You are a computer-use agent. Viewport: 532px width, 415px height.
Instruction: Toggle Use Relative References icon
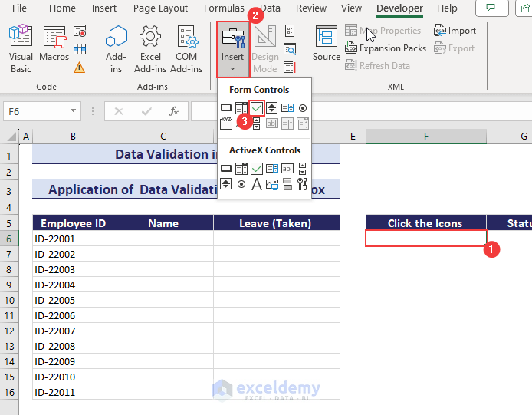coord(80,49)
